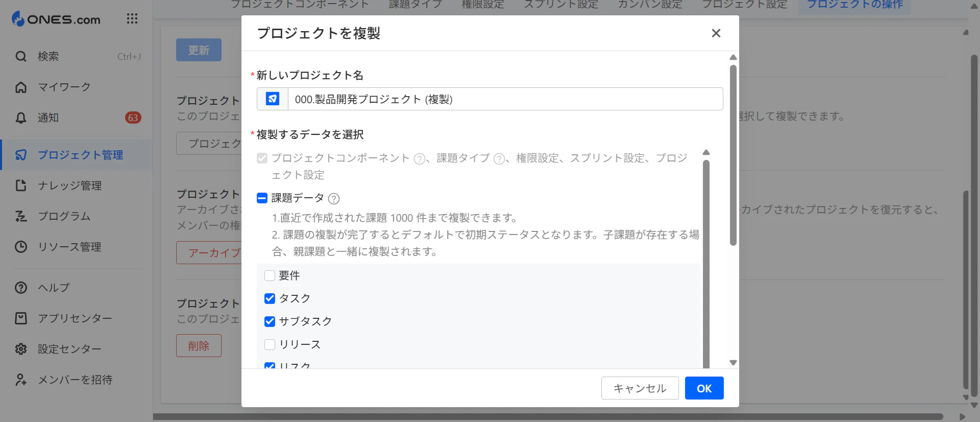The height and width of the screenshot is (422, 980).
Task: Uncheck the サブタスク checkbox
Action: [269, 321]
